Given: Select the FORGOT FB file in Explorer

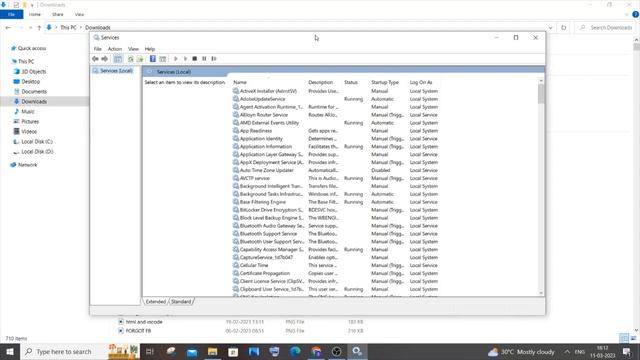Looking at the screenshot, I should (x=138, y=331).
